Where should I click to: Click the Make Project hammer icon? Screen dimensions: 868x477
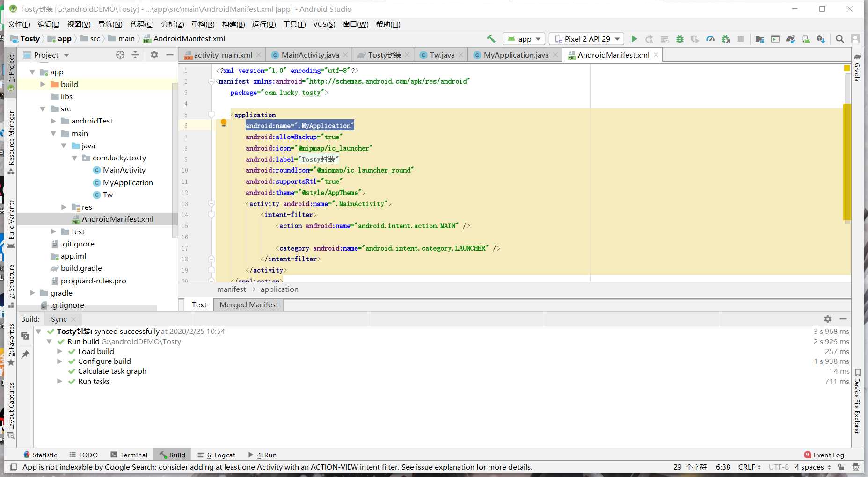pos(491,39)
